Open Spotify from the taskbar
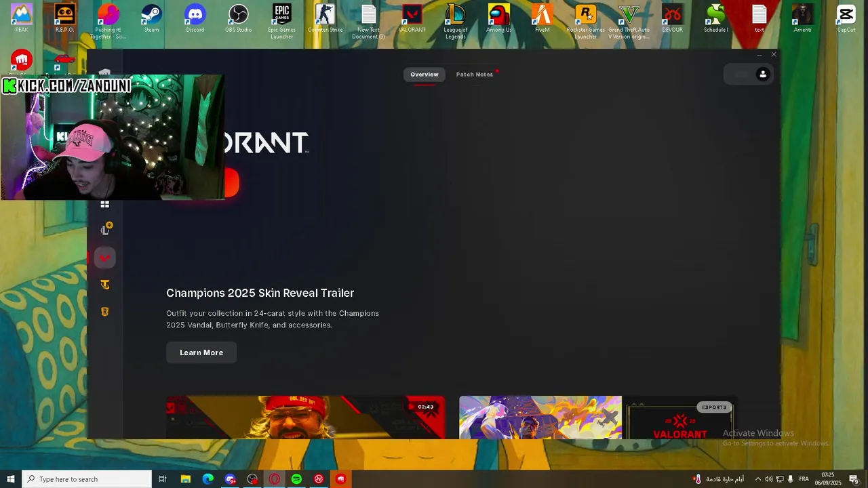The height and width of the screenshot is (488, 868). pyautogui.click(x=296, y=479)
